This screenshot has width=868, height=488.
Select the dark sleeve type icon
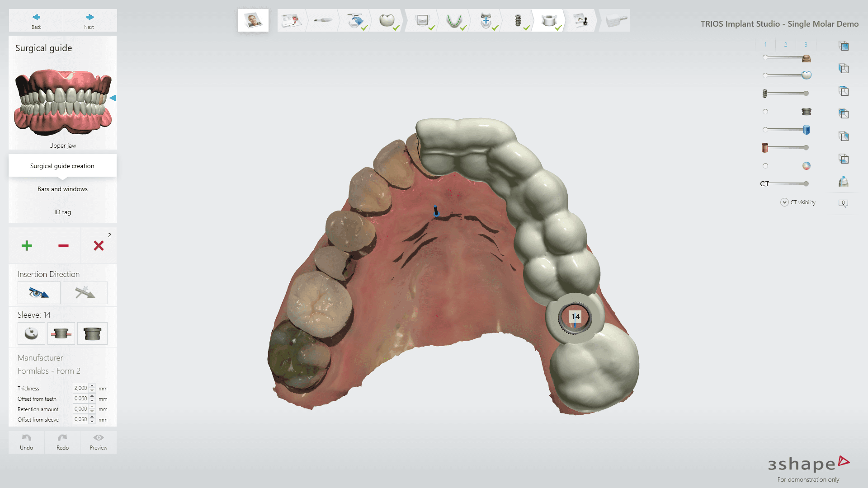pos(92,333)
